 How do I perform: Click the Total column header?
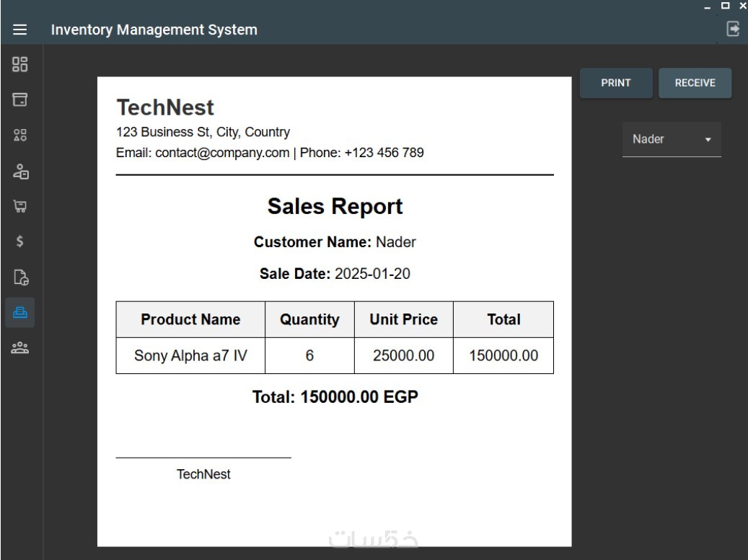click(503, 319)
